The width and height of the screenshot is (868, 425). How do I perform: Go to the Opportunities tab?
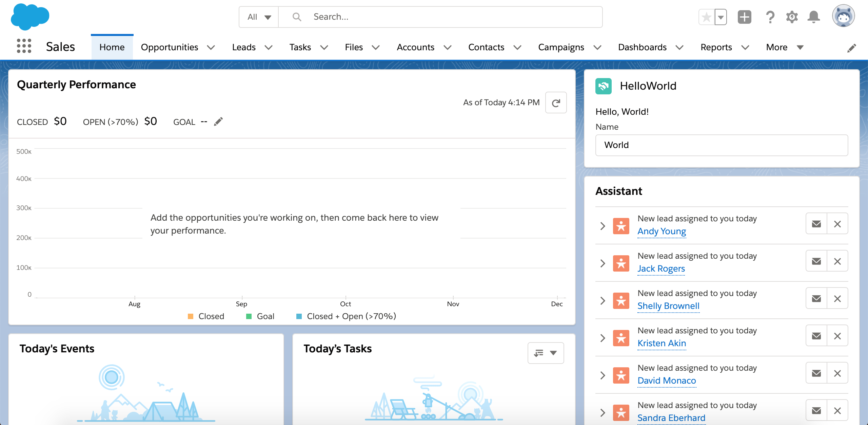coord(170,47)
